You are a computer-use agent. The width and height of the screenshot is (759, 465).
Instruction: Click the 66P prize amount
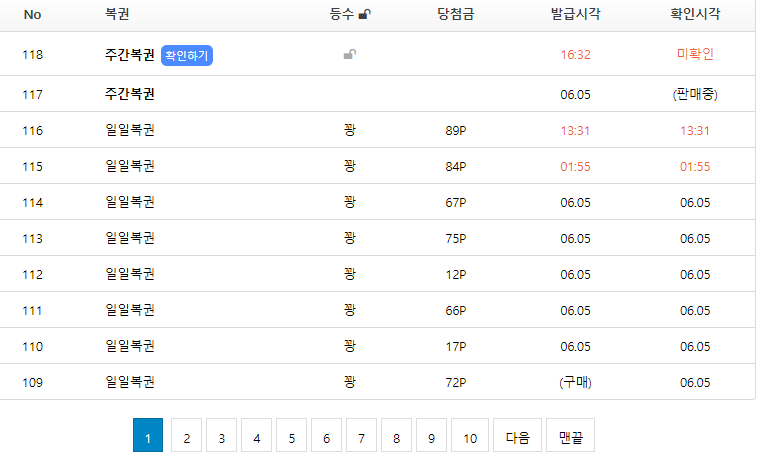[x=455, y=311]
